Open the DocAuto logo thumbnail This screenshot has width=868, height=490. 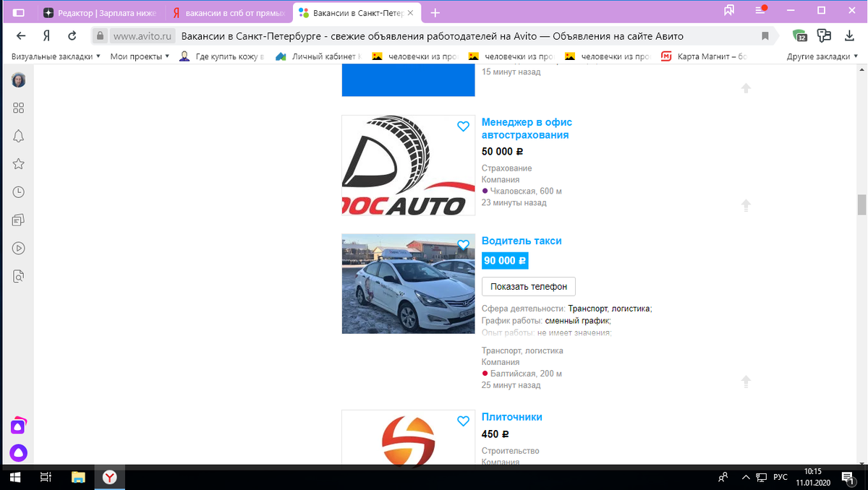coord(409,166)
